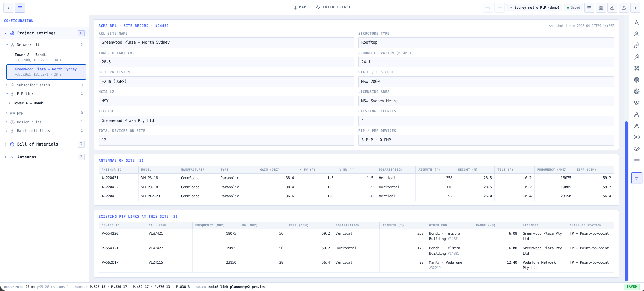Click antenna row A-220433
Screen dimensions: 644x291
tap(356, 196)
